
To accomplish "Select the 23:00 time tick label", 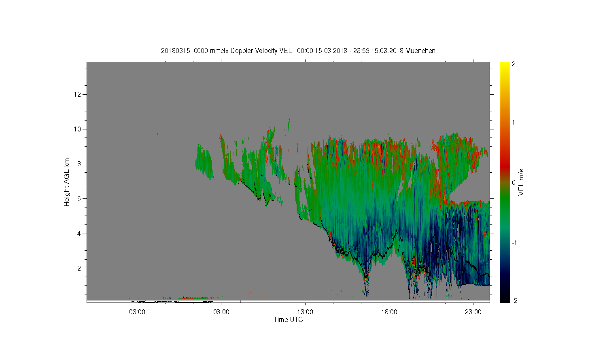I will point(473,312).
